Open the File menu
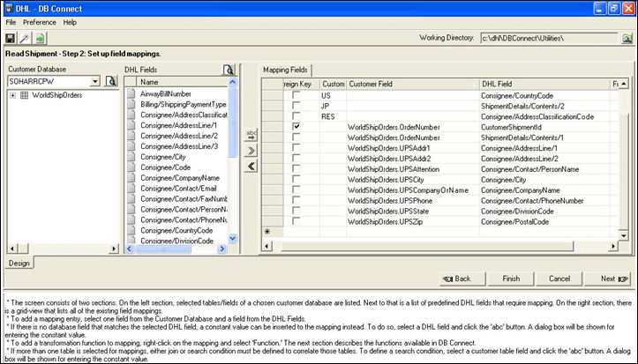Viewport: 638px width, 364px height. click(x=11, y=22)
